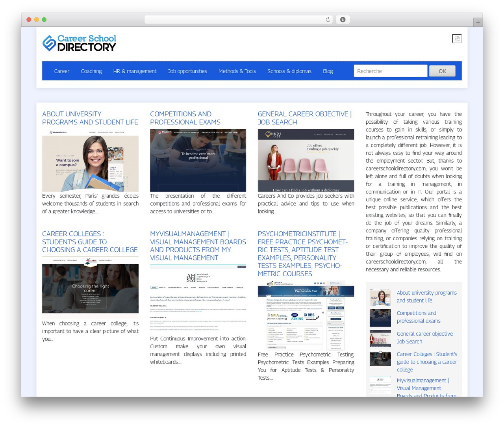
Task: Reload the page with the refresh icon
Action: [328, 20]
